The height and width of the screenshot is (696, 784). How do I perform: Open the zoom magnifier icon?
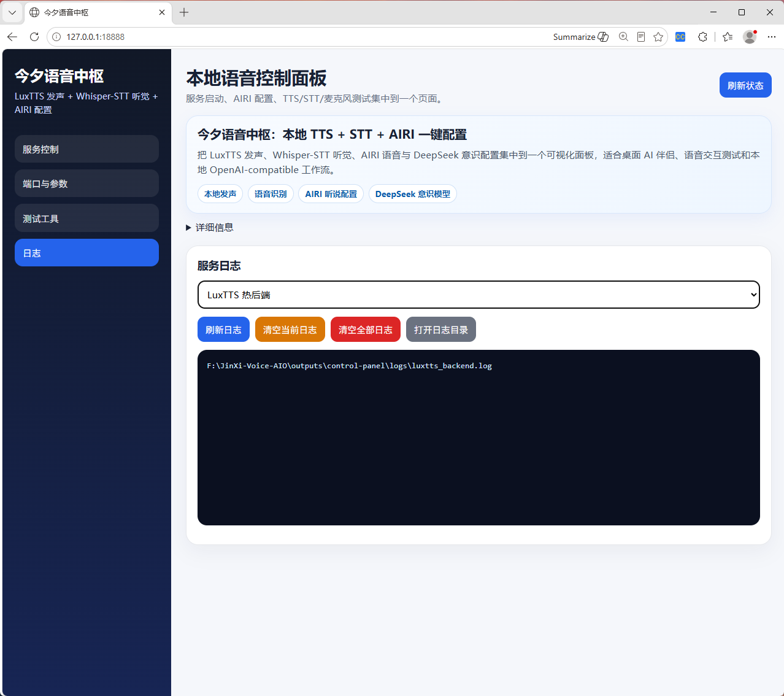click(623, 37)
